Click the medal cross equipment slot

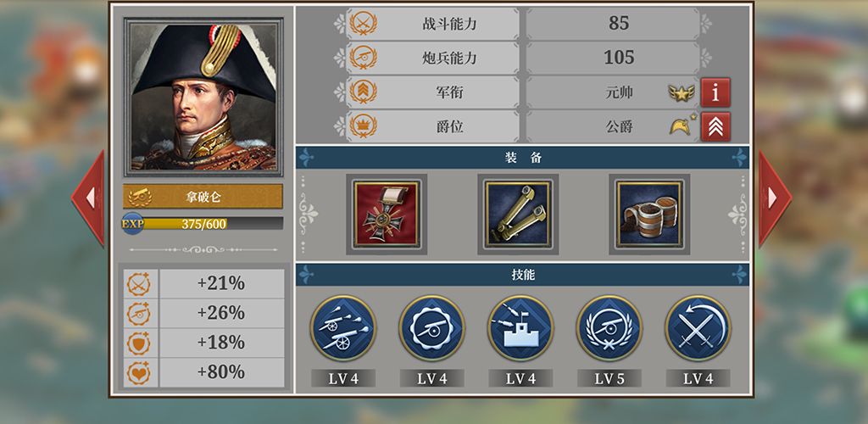coord(387,215)
